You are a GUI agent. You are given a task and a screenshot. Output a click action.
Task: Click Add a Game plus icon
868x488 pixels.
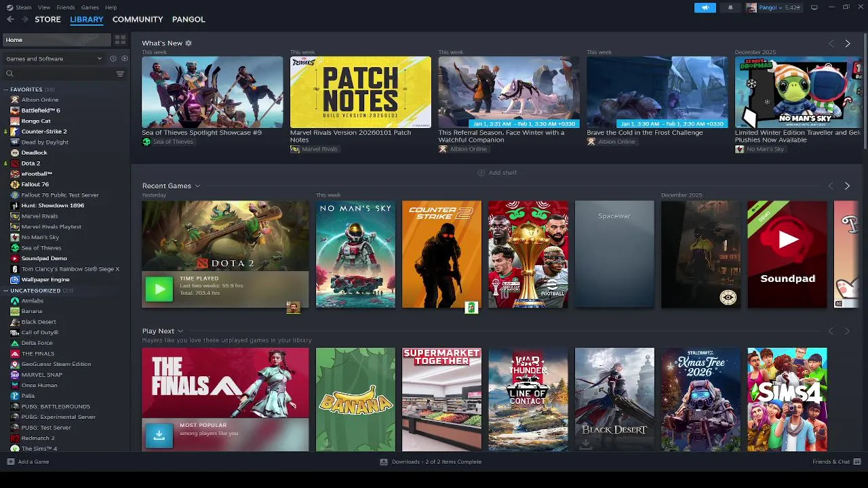[10, 462]
